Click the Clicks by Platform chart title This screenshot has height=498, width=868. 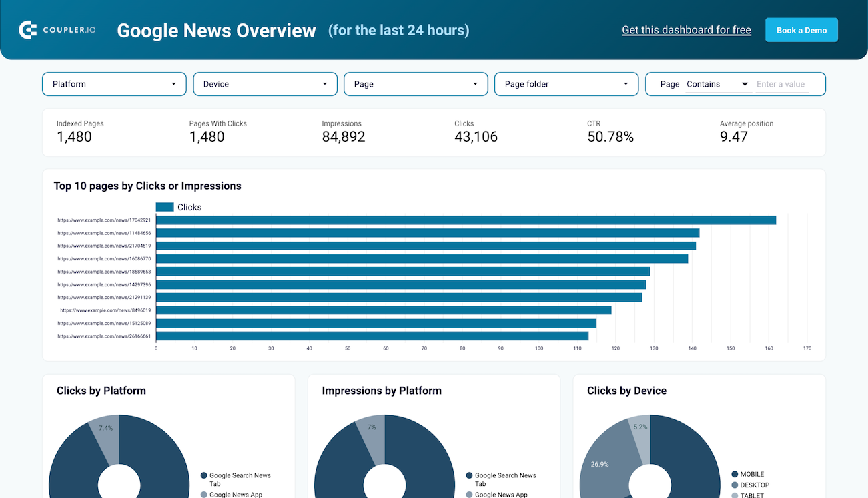click(101, 391)
